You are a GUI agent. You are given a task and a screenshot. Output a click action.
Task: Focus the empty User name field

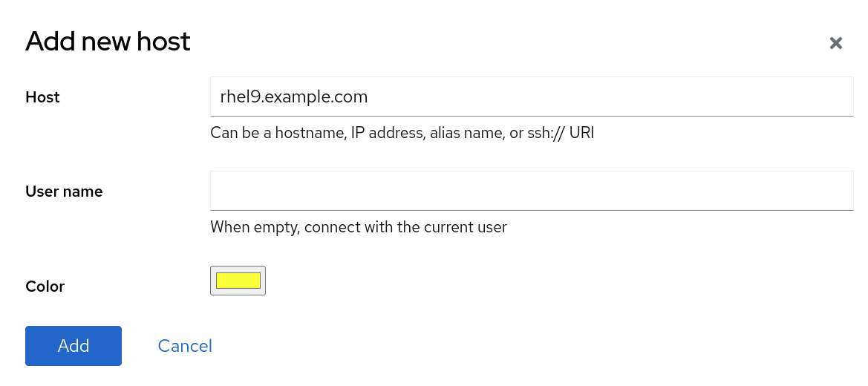pos(531,191)
